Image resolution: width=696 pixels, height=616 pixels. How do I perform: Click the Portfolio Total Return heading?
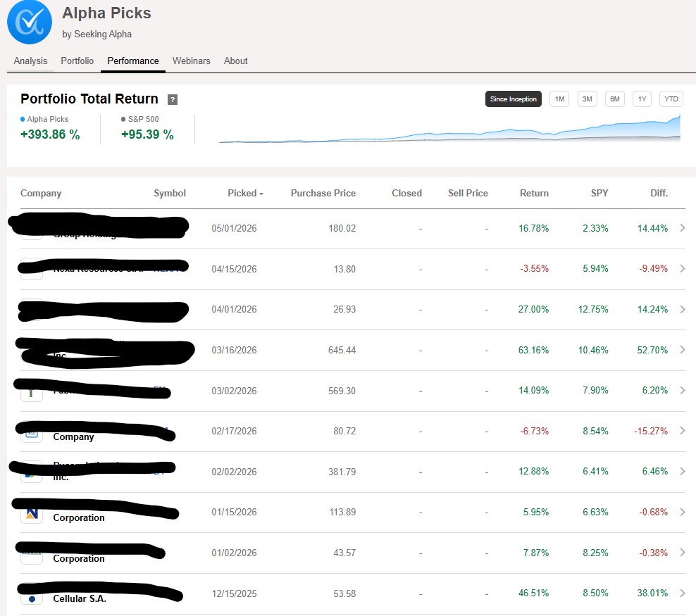[x=89, y=99]
